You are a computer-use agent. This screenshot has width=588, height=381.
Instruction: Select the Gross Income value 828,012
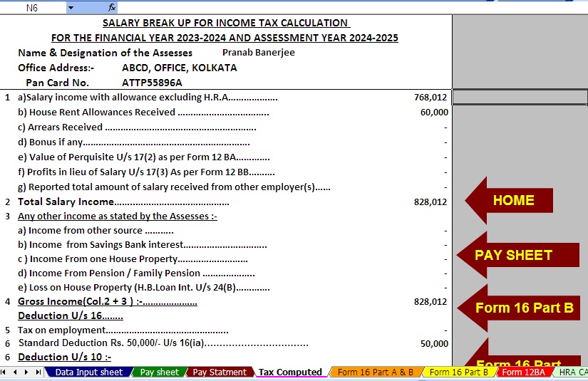tap(430, 301)
